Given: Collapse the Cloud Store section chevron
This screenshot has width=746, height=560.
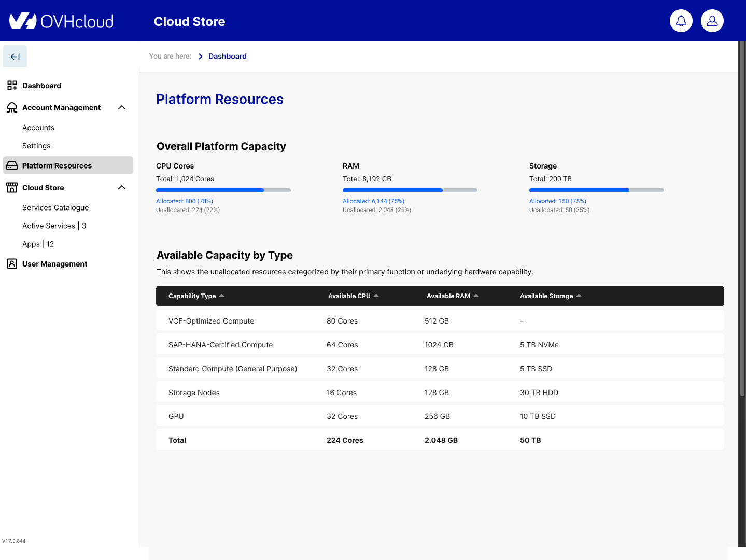Looking at the screenshot, I should click(x=122, y=188).
